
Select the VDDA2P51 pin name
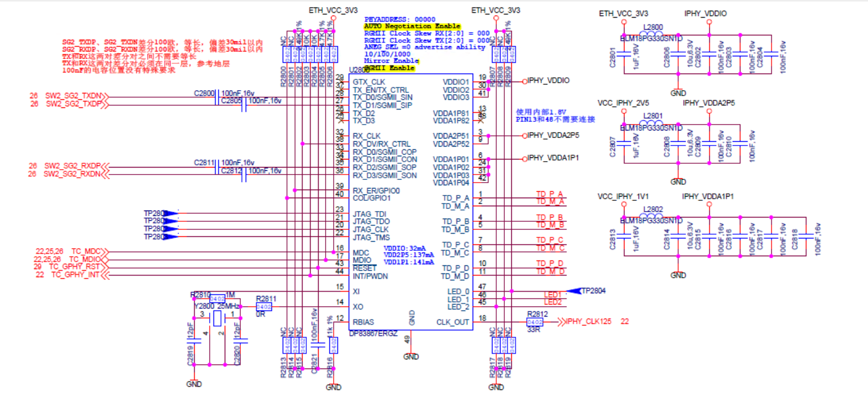click(x=451, y=136)
